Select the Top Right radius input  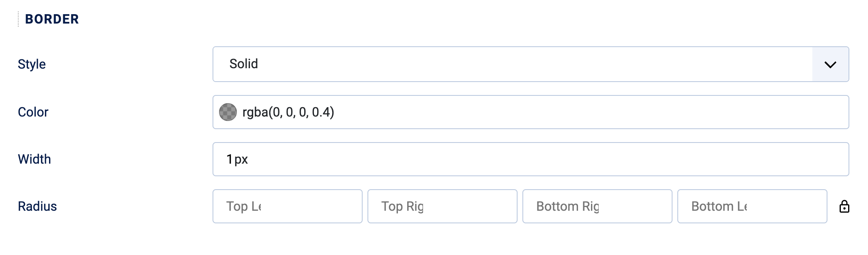[442, 206]
